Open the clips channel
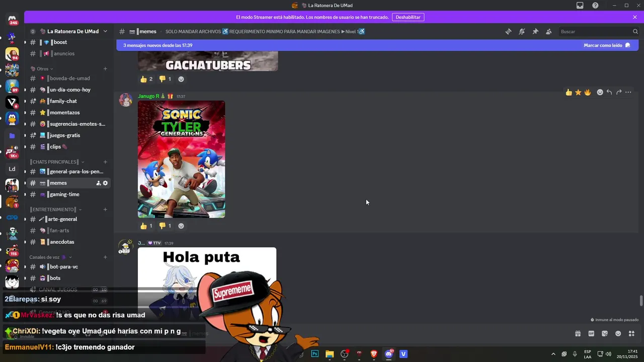644x362 pixels. [x=69, y=147]
